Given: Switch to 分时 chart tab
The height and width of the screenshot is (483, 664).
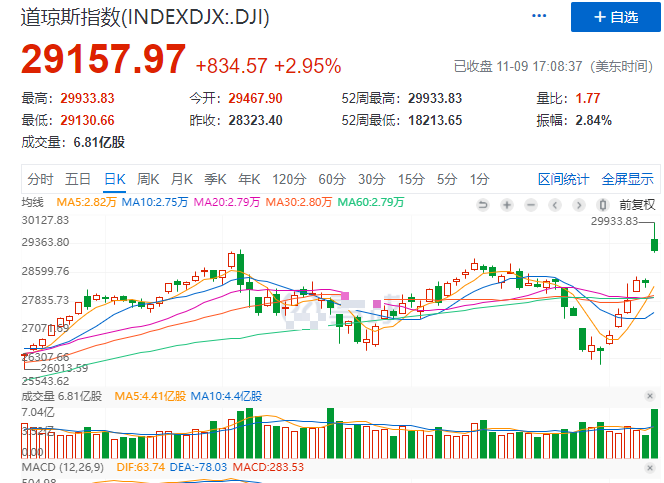Looking at the screenshot, I should pyautogui.click(x=40, y=179).
